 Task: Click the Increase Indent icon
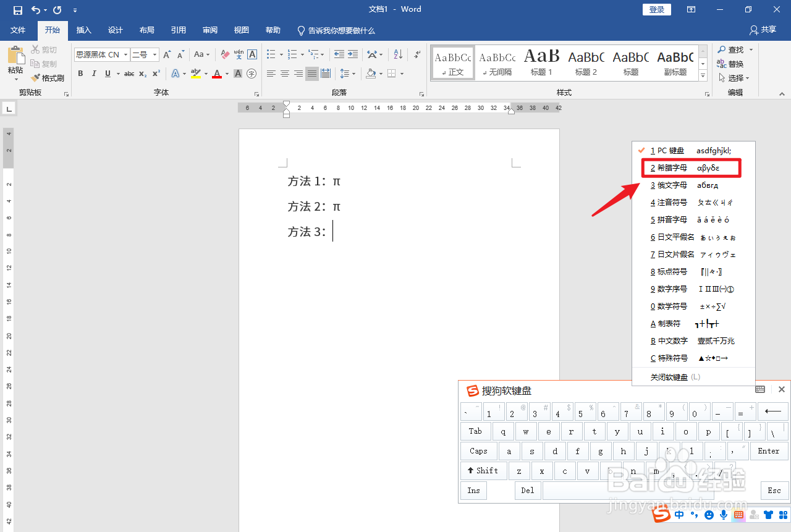352,54
